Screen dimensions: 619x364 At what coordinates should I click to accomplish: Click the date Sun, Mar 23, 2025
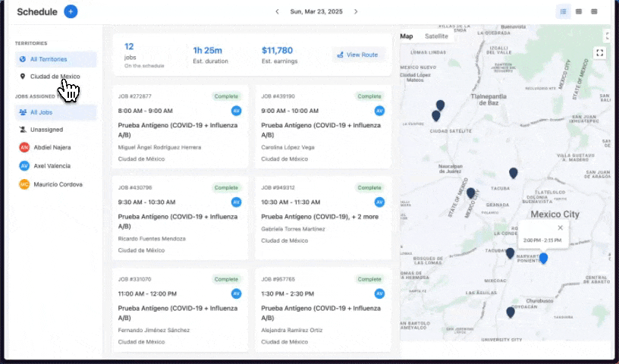pyautogui.click(x=316, y=11)
